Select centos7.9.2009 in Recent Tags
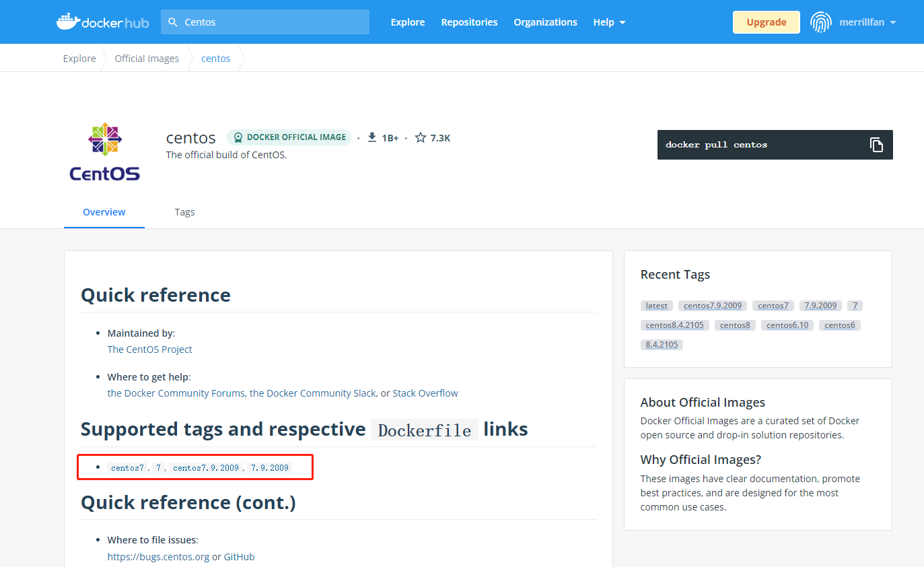 tap(713, 306)
